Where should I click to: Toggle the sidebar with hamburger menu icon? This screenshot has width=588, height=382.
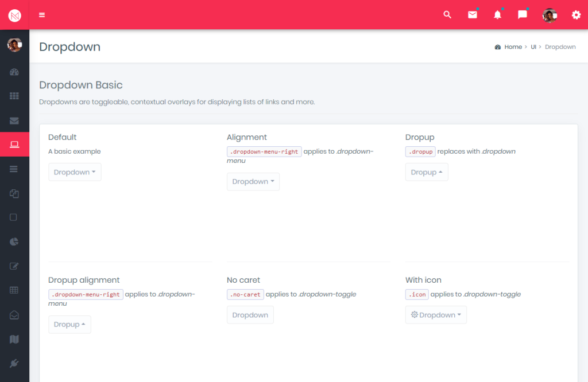42,15
